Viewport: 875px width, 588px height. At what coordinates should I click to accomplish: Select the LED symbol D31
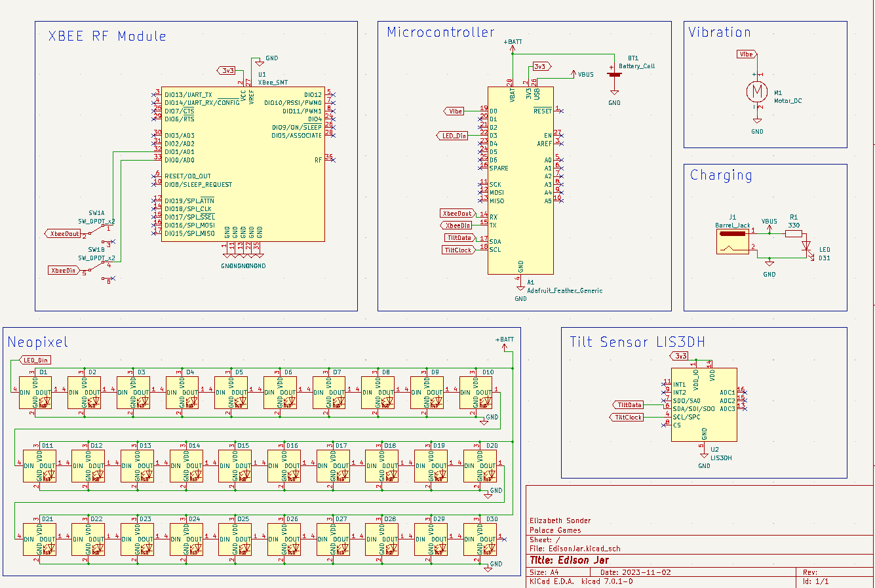tap(805, 246)
